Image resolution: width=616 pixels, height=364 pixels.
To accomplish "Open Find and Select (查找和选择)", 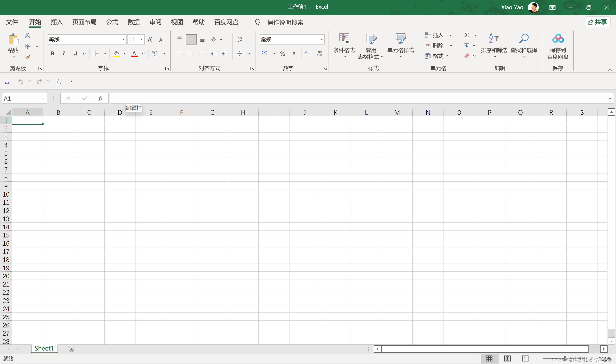I will [524, 46].
